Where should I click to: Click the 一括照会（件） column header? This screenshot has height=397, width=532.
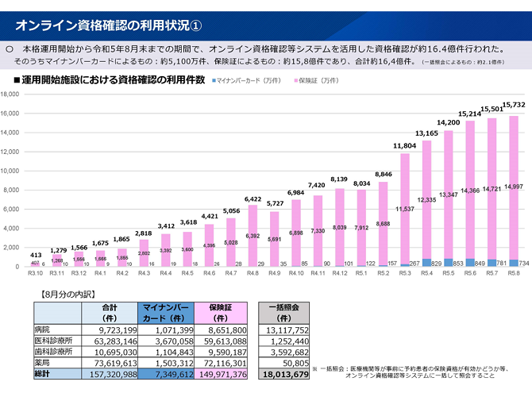pos(283,313)
